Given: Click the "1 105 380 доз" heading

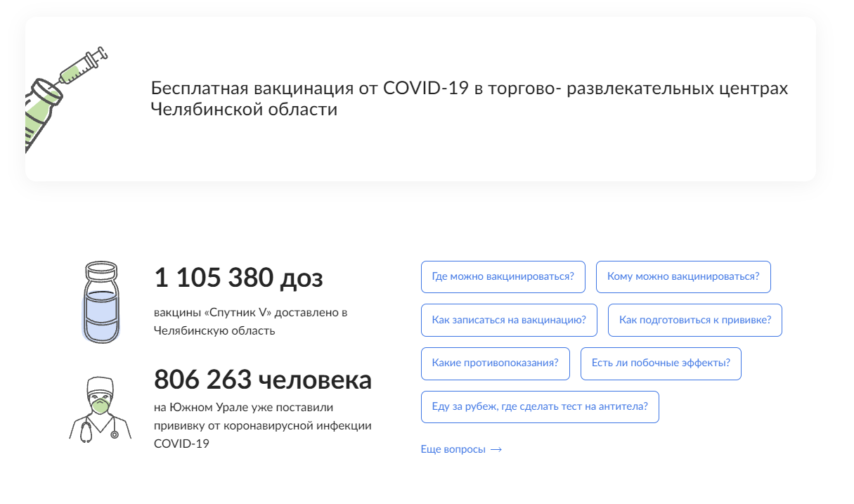Looking at the screenshot, I should pyautogui.click(x=238, y=278).
